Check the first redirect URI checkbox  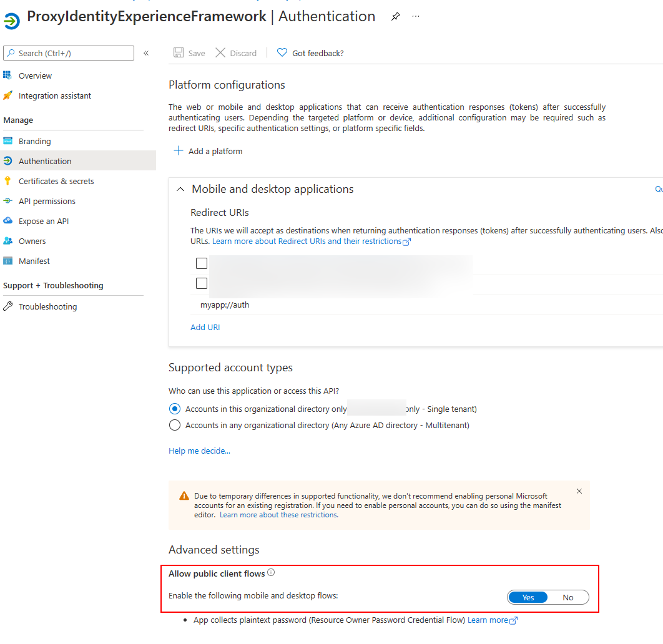202,263
